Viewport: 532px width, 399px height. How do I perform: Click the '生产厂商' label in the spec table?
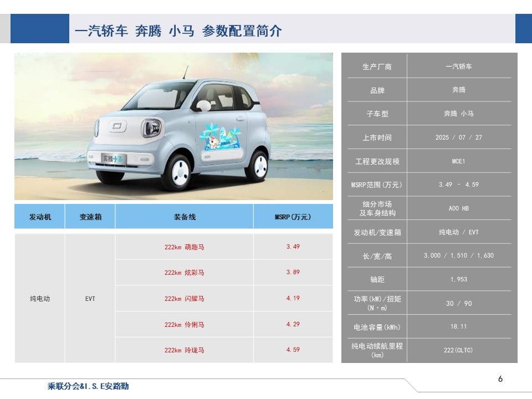[377, 66]
